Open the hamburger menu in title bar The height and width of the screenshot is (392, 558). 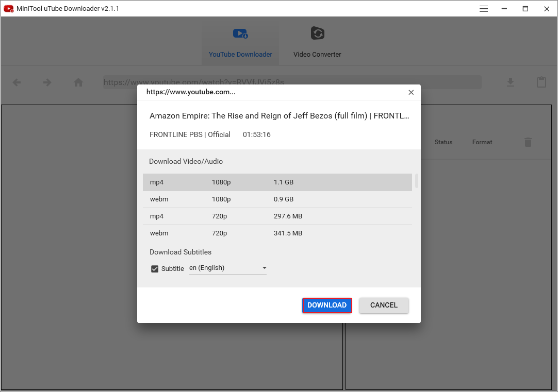click(484, 9)
